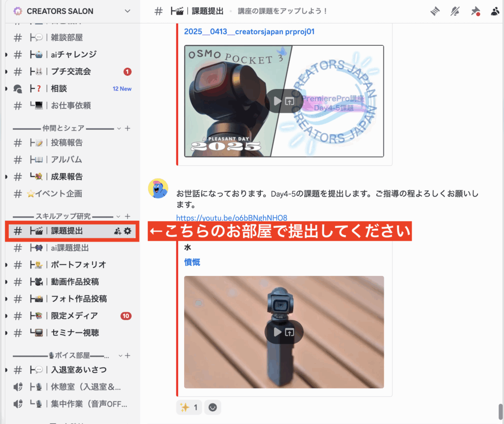504x424 pixels.
Task: Click the 憤慨 video title link
Action: [x=192, y=262]
